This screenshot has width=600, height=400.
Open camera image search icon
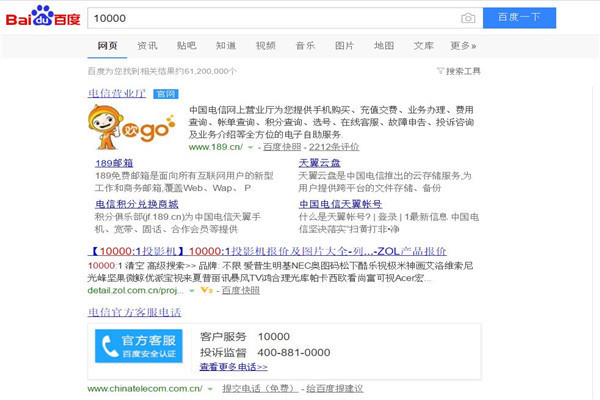tap(468, 18)
